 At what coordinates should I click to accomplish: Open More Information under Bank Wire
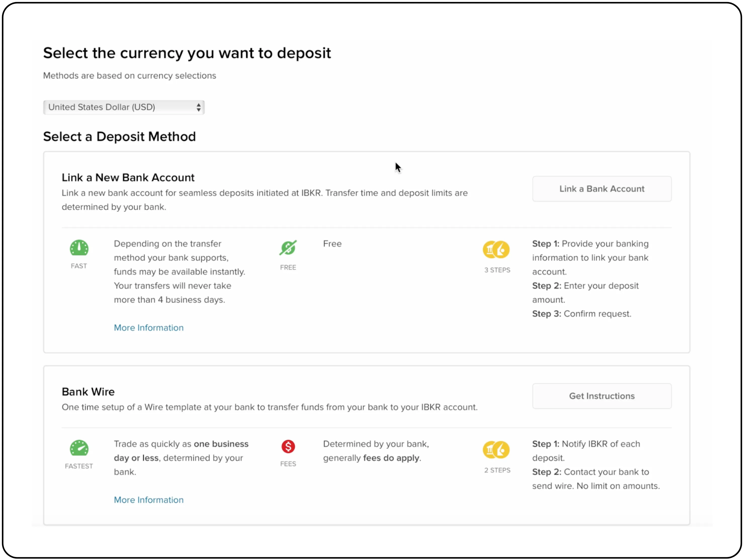[x=149, y=500]
